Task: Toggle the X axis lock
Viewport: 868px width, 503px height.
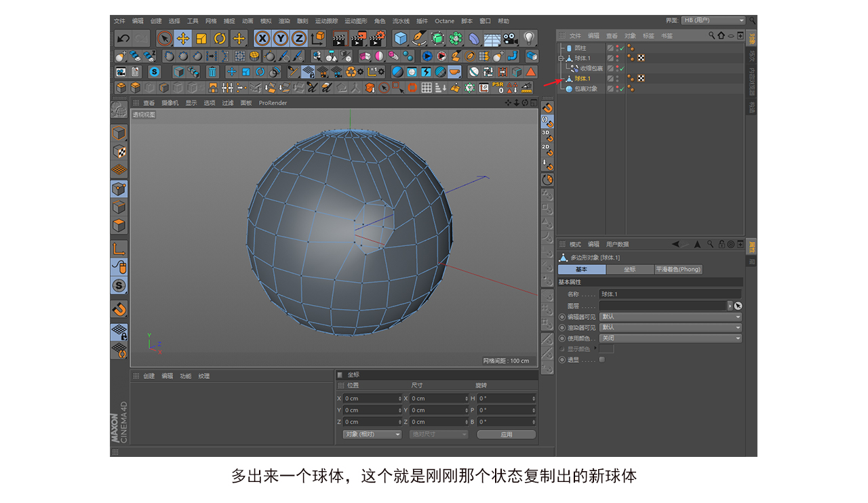Action: point(262,39)
